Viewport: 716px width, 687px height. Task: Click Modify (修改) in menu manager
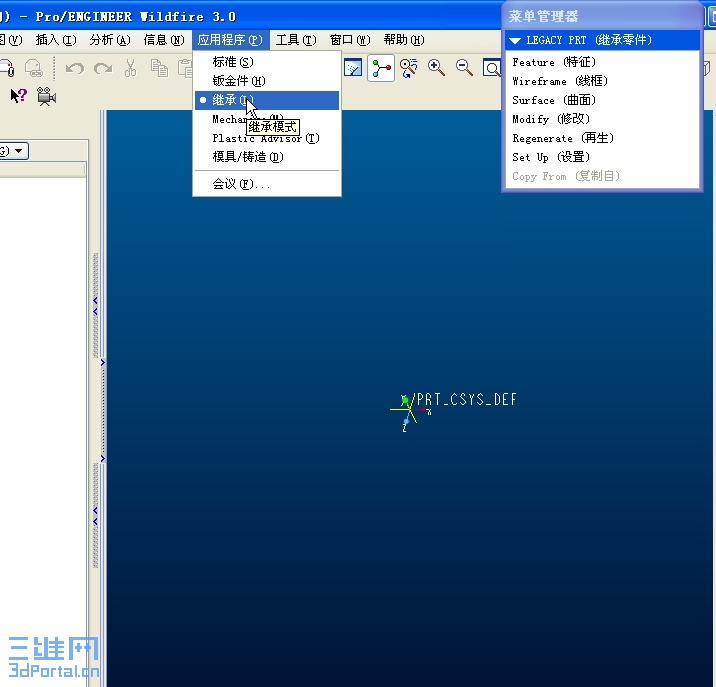point(602,119)
